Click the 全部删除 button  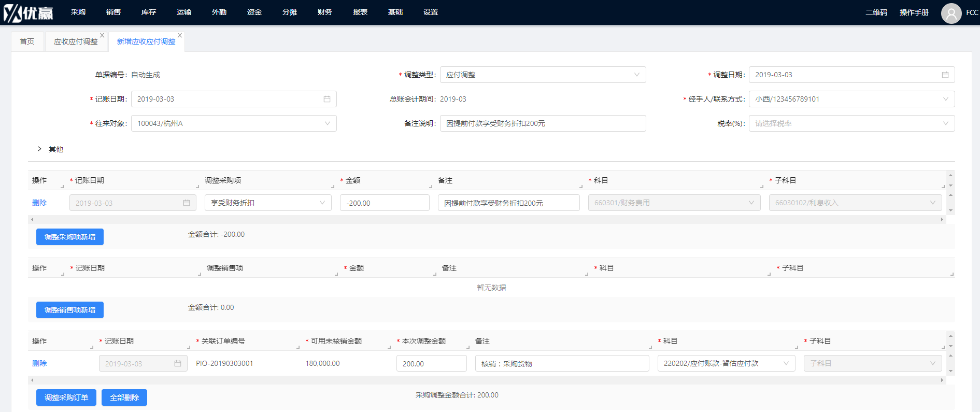tap(124, 397)
